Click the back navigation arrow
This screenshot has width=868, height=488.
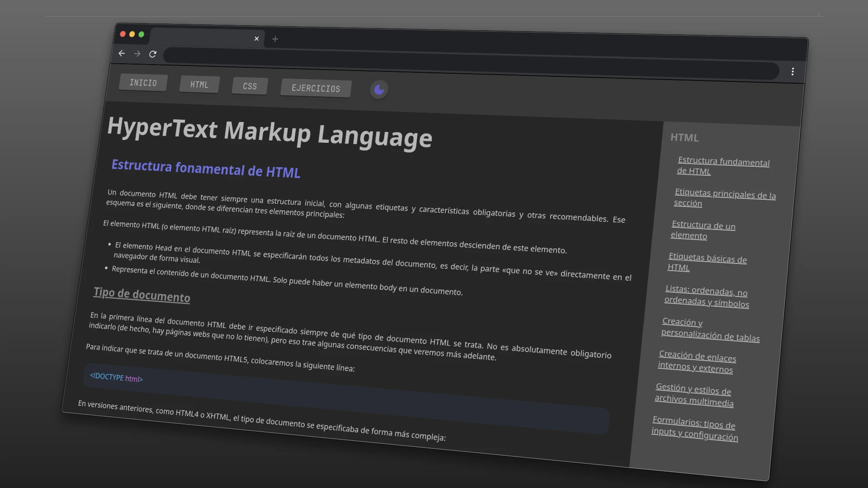(122, 53)
